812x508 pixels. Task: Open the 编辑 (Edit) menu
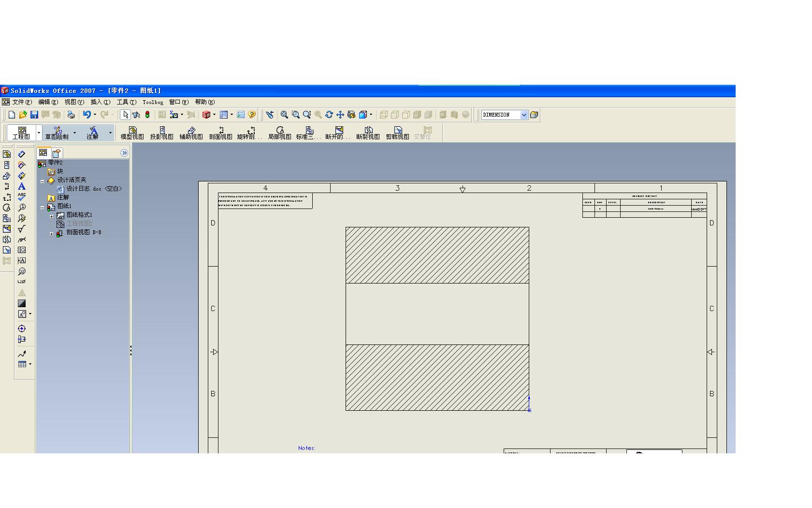[48, 102]
